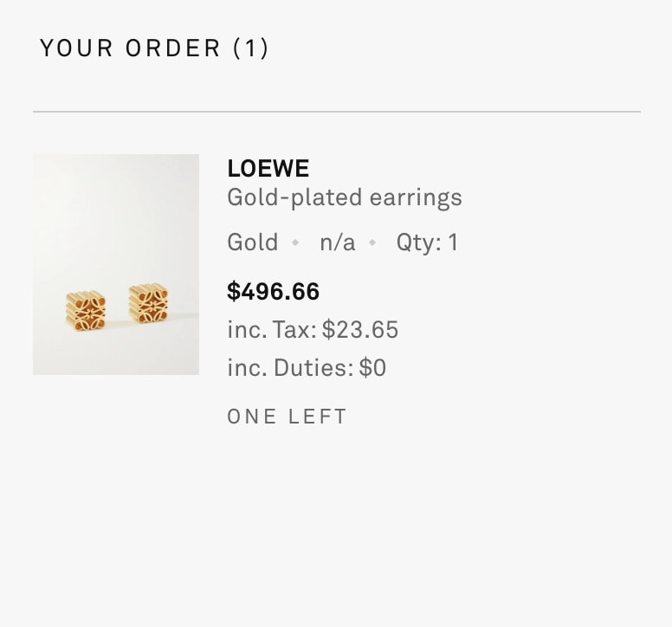
Task: Select the Gold color label
Action: pyautogui.click(x=252, y=242)
